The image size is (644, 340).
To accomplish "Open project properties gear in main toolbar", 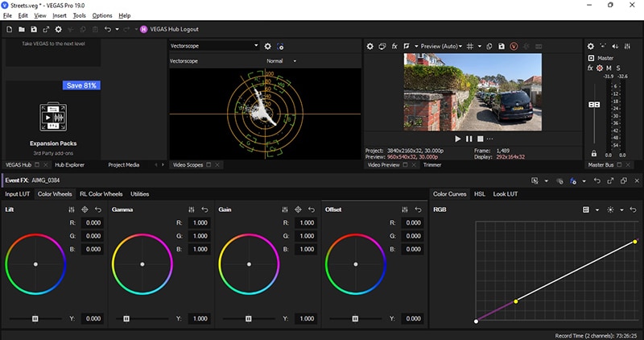I will [58, 30].
